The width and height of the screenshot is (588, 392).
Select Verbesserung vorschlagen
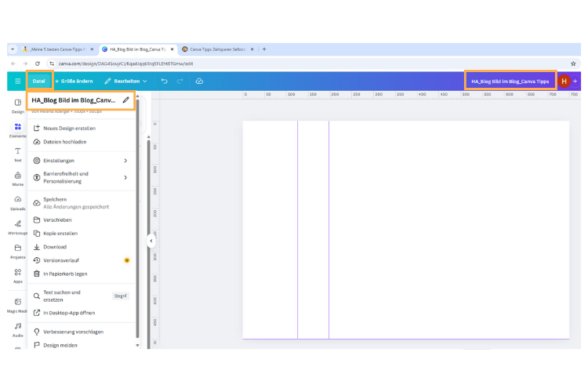tap(81, 332)
